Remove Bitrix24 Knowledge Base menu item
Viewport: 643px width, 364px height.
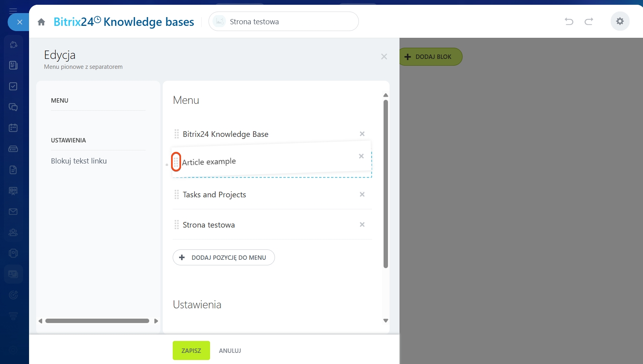(x=362, y=134)
